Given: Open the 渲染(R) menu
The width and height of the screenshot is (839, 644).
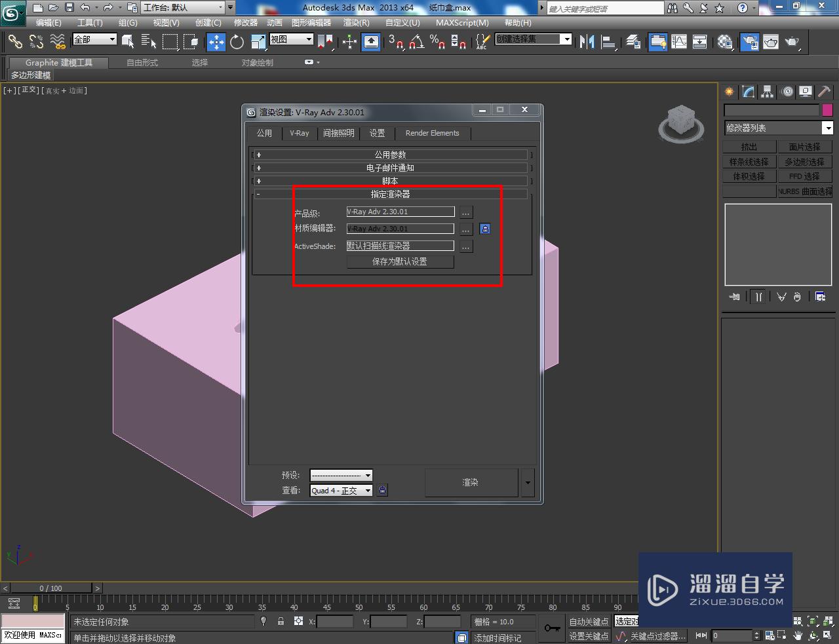Looking at the screenshot, I should click(357, 23).
